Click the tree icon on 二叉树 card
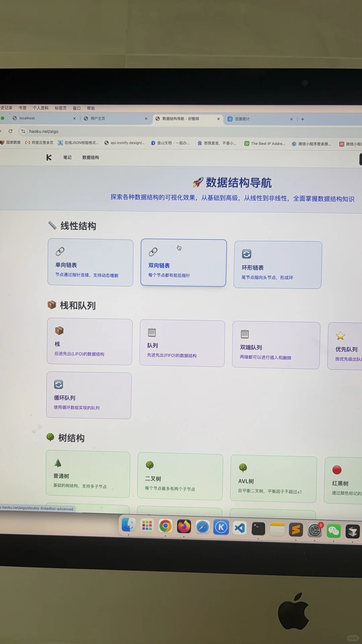This screenshot has width=362, height=644. point(149,465)
